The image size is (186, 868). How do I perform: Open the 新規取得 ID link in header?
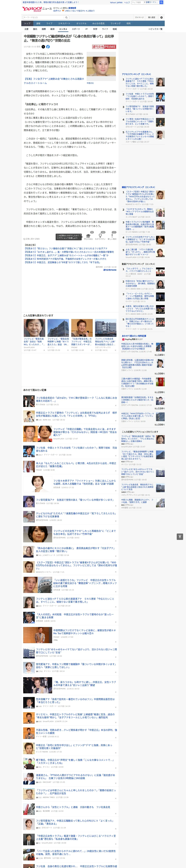[x=72, y=8]
